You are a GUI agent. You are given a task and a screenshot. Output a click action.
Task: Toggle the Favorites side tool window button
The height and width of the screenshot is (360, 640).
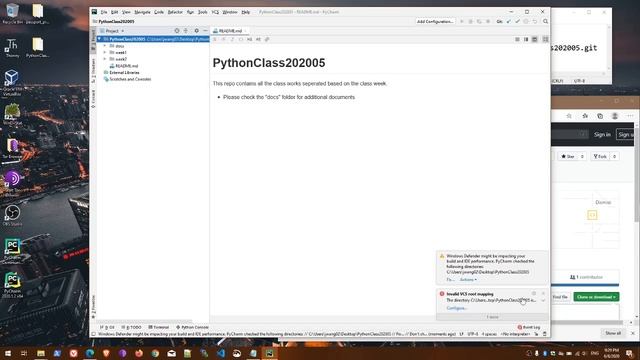coord(93,307)
